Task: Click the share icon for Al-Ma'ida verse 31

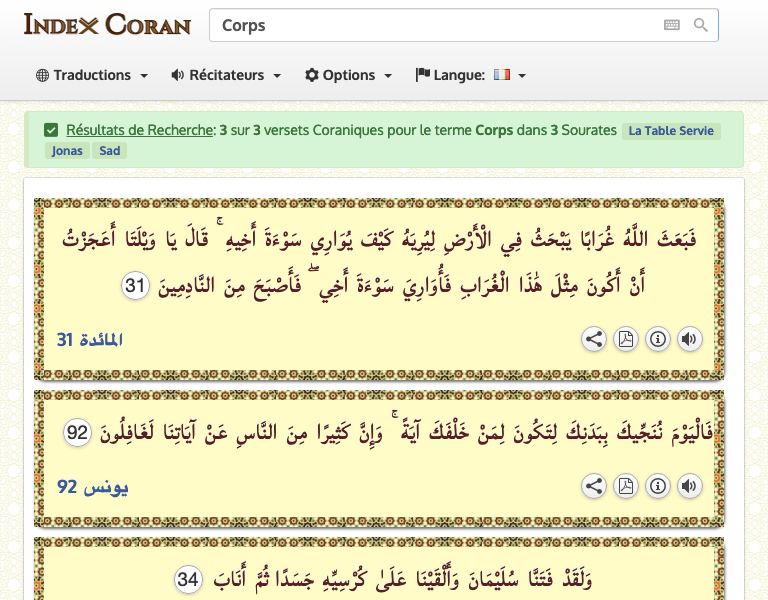Action: coord(594,339)
